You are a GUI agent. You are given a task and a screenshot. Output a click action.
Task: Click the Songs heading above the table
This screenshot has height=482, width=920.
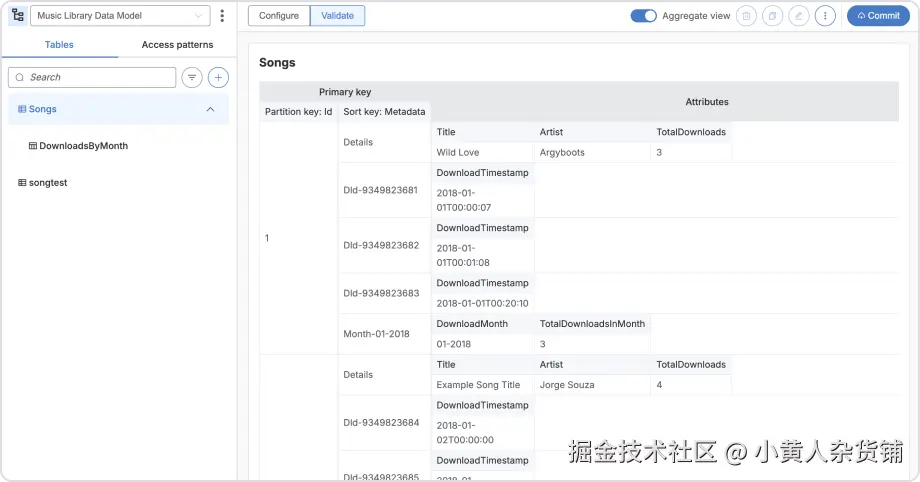[277, 63]
